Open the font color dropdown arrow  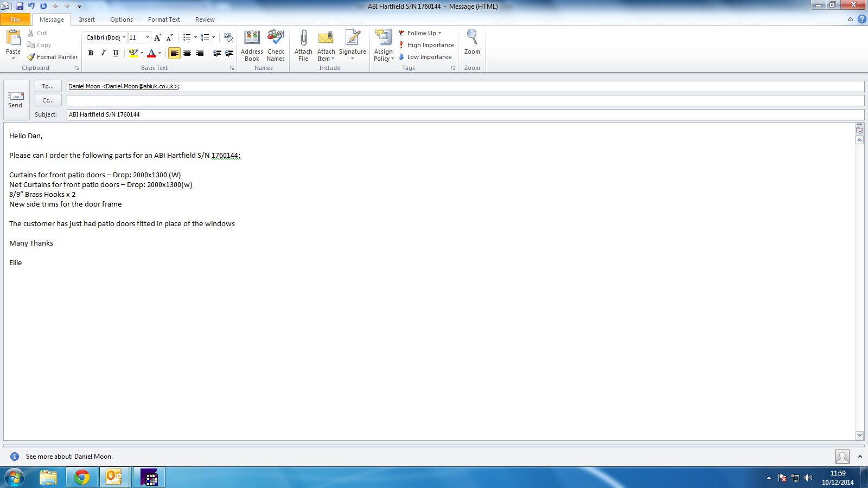click(159, 53)
